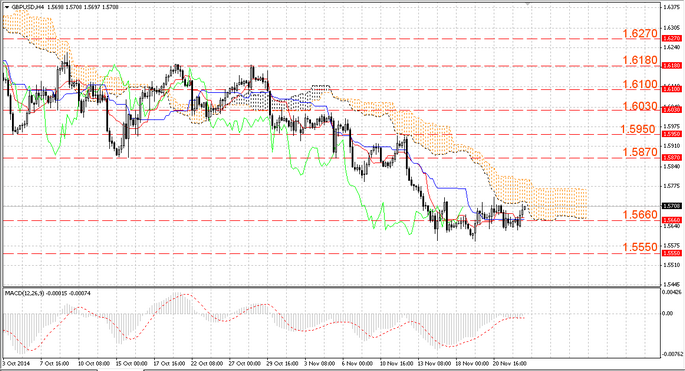Click the 27 Oct 00:00 time label
The image size is (685, 371).
[245, 364]
